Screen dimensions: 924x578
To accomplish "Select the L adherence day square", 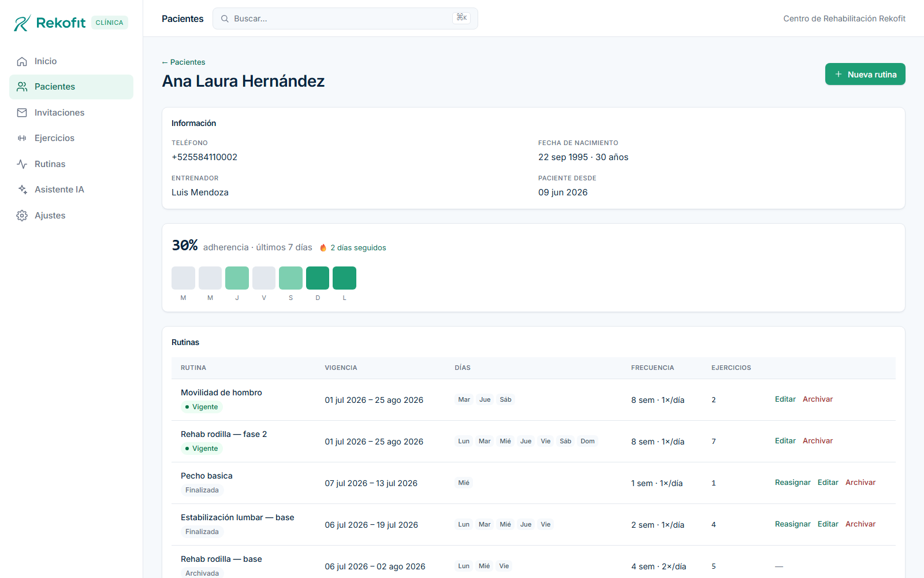I will tap(344, 278).
